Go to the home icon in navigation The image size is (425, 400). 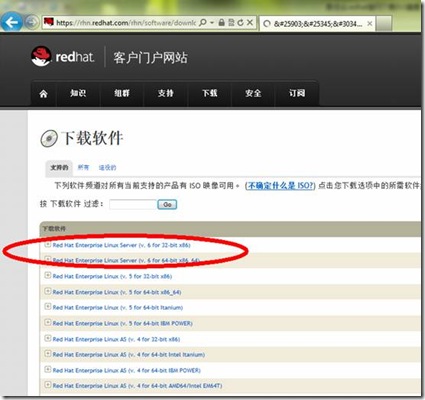click(x=44, y=94)
